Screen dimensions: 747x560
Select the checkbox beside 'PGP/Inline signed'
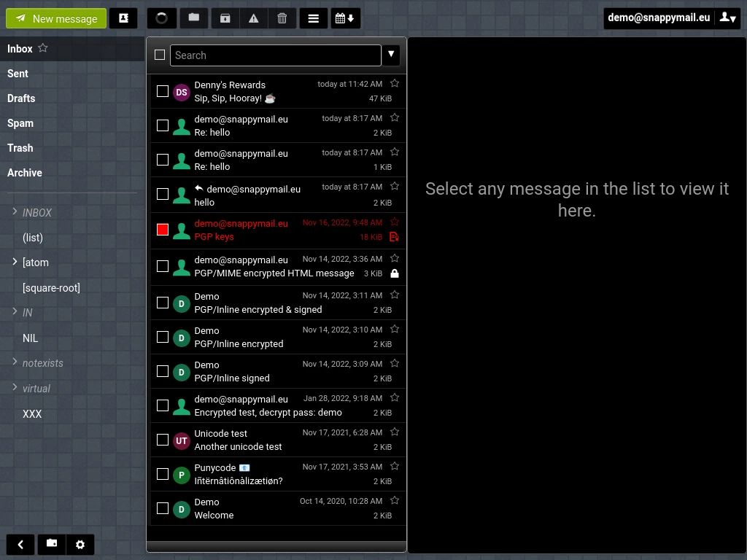point(163,371)
